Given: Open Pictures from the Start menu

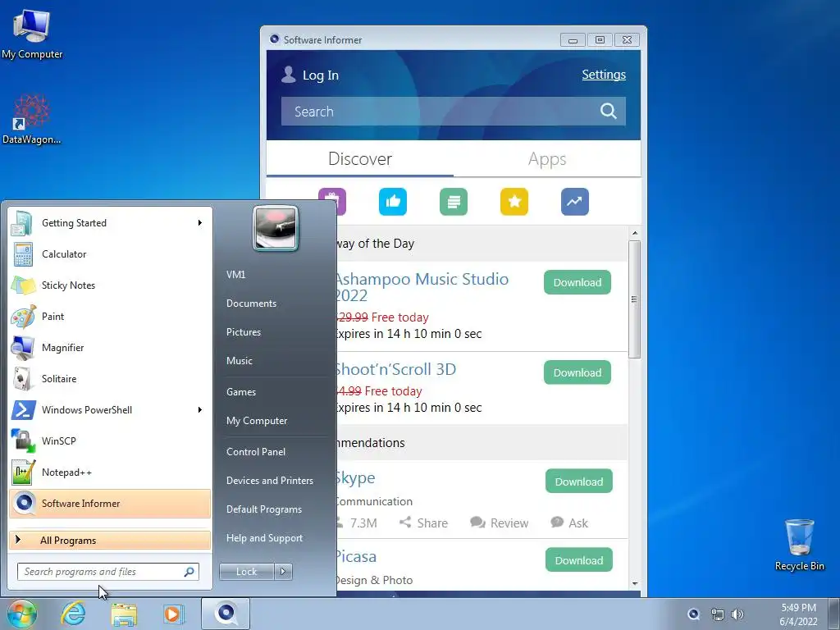Looking at the screenshot, I should pos(244,332).
